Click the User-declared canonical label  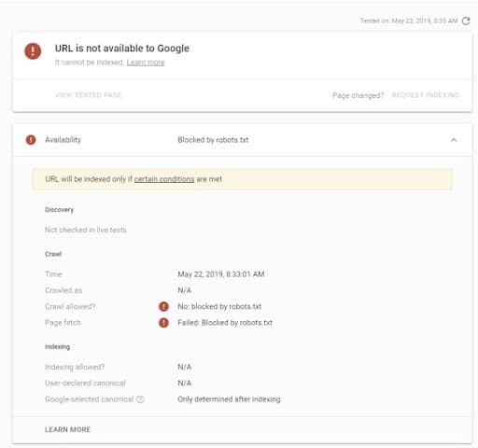pyautogui.click(x=85, y=384)
